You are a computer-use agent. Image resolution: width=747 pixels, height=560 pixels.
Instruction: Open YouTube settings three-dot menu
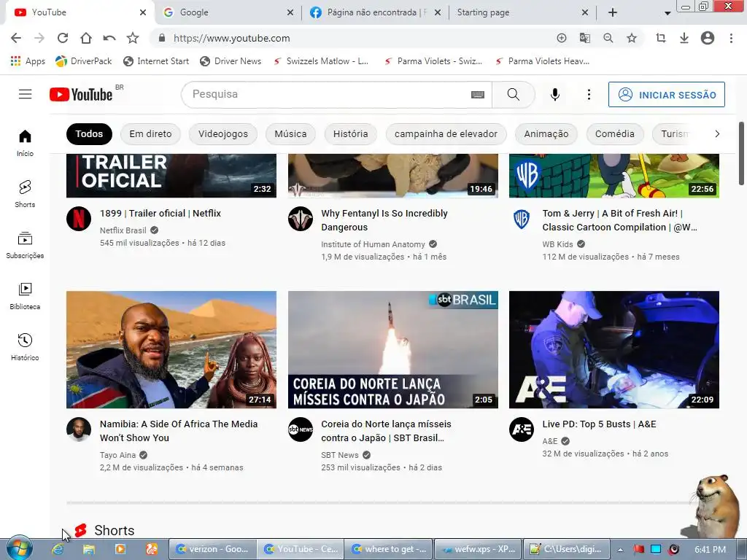[x=589, y=95]
